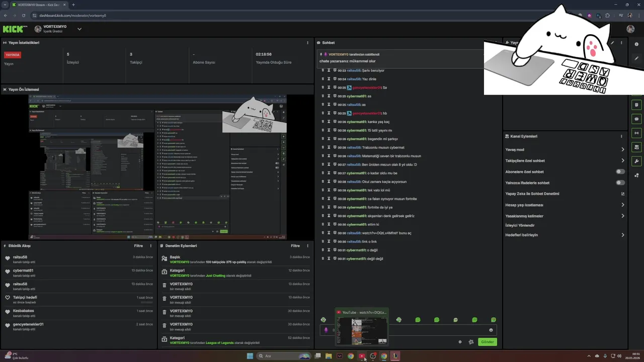Click the badge icon left of Gönder
The width and height of the screenshot is (644, 362).
tap(471, 342)
